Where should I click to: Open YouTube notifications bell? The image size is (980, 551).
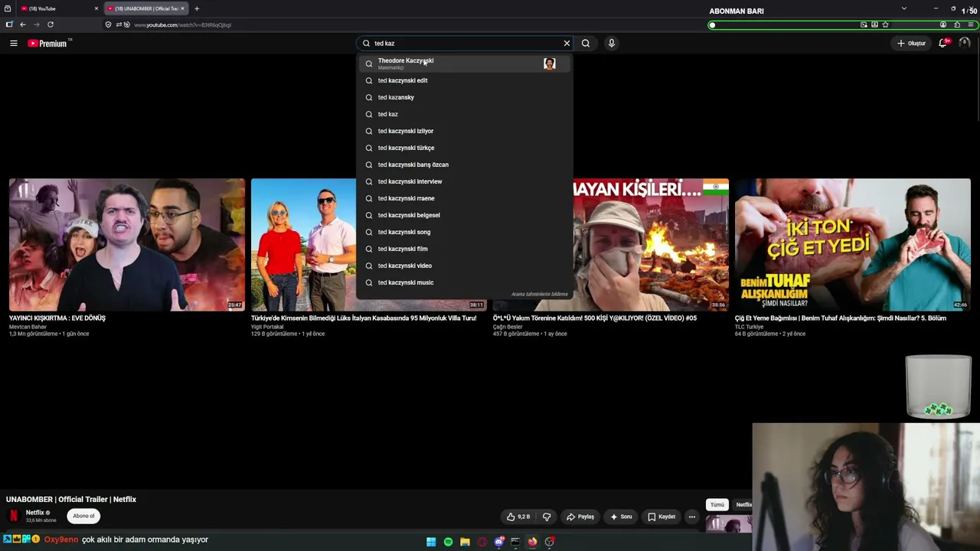tap(943, 44)
